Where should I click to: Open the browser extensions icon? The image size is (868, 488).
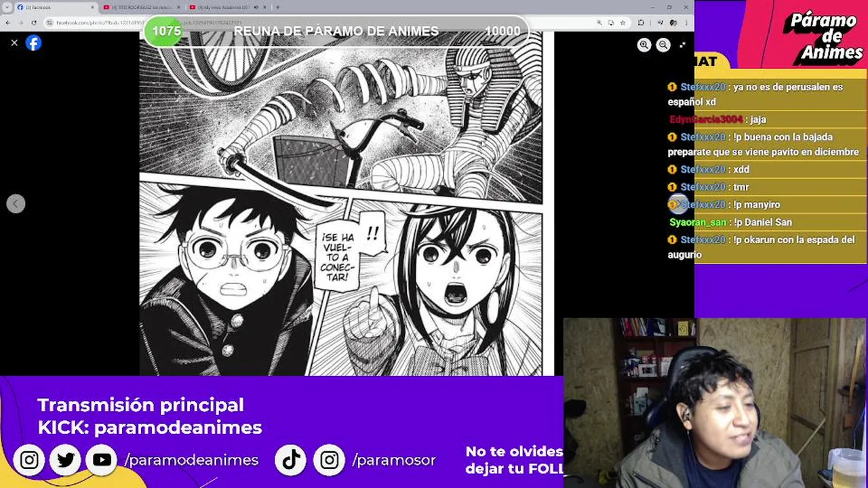(x=641, y=22)
